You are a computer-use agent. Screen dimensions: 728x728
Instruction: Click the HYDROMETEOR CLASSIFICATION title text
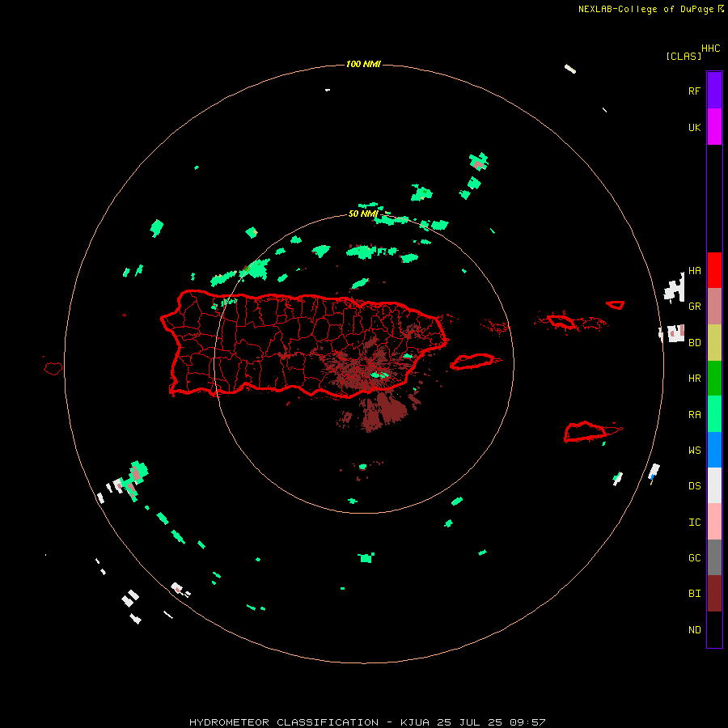point(284,722)
